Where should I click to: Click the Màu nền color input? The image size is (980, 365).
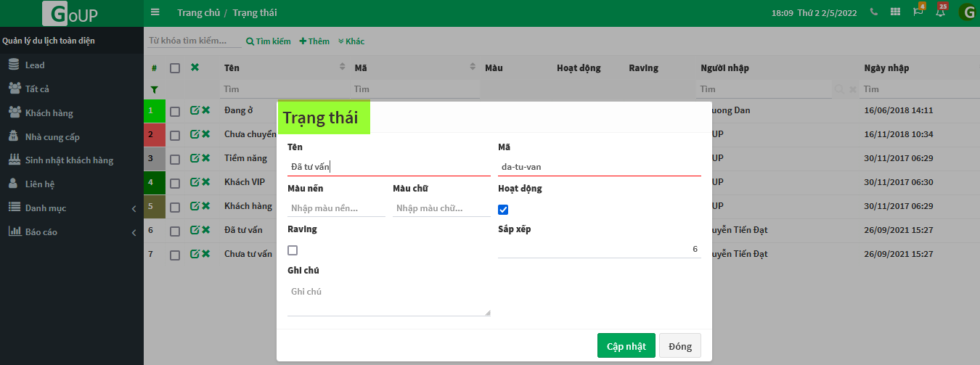pos(336,208)
